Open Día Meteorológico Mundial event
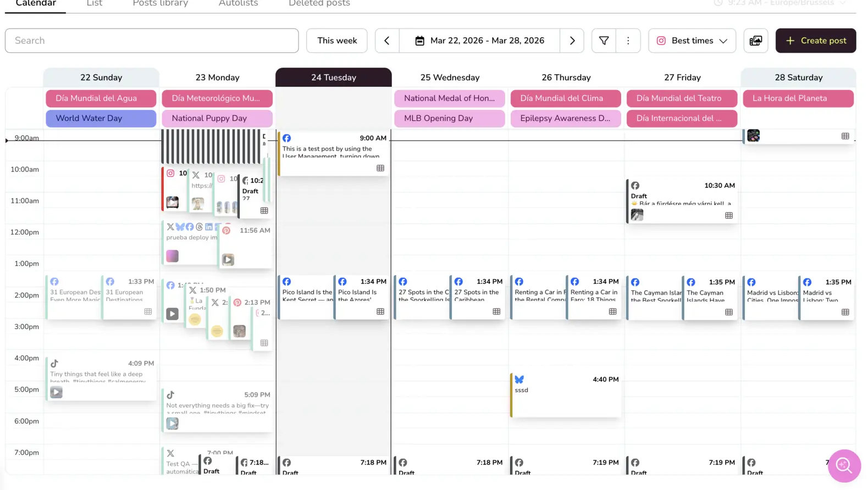 (x=217, y=98)
